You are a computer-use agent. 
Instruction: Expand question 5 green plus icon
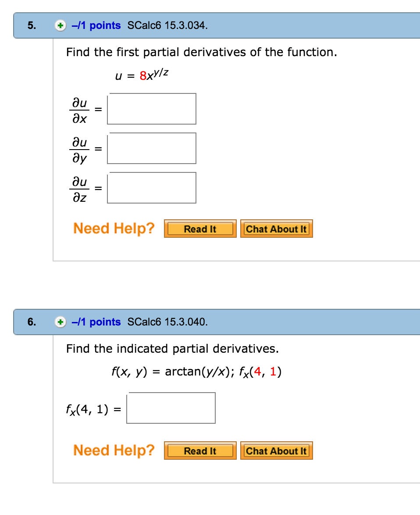pos(61,25)
